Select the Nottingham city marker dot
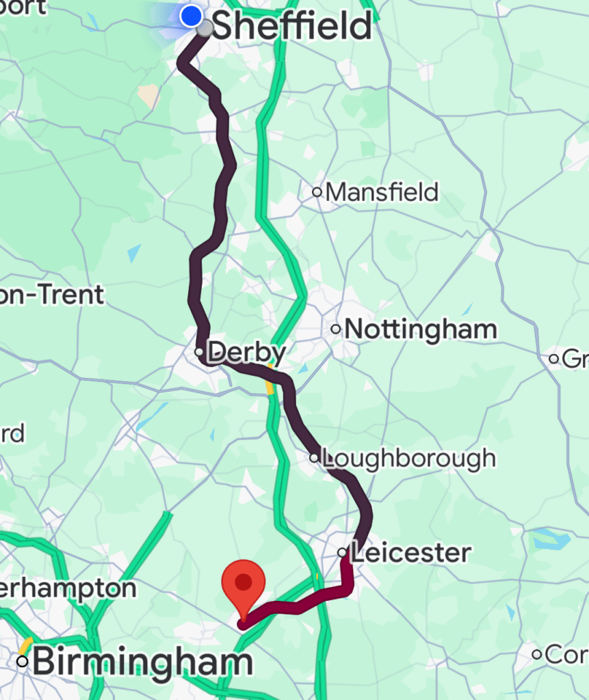This screenshot has height=700, width=589. click(x=336, y=329)
